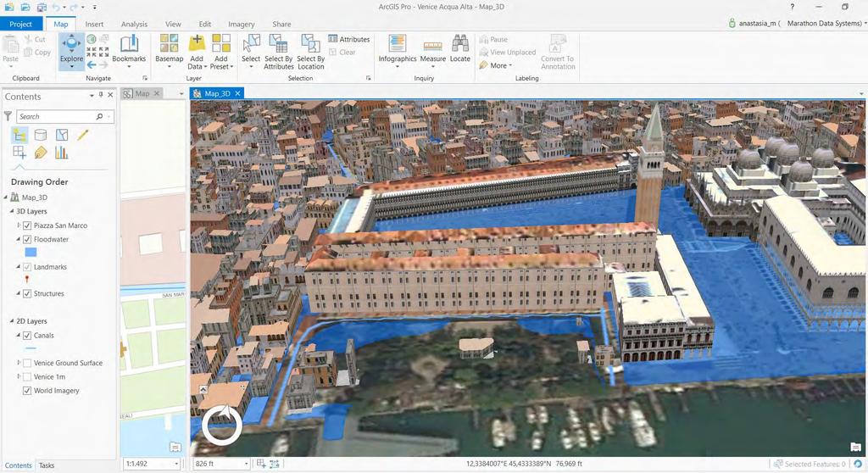
Task: Expand the Venice Ground Surface layer
Action: tap(19, 363)
